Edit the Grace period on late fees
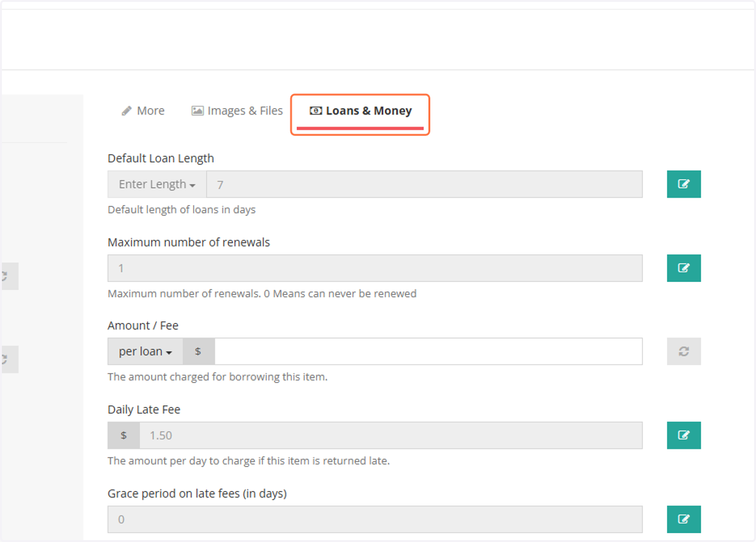This screenshot has height=542, width=756. (684, 519)
